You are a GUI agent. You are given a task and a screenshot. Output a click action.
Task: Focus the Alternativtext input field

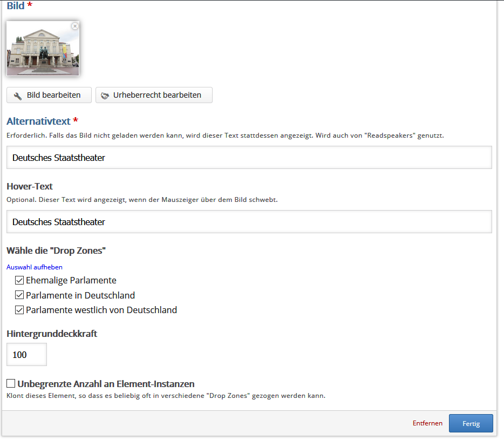pyautogui.click(x=249, y=158)
